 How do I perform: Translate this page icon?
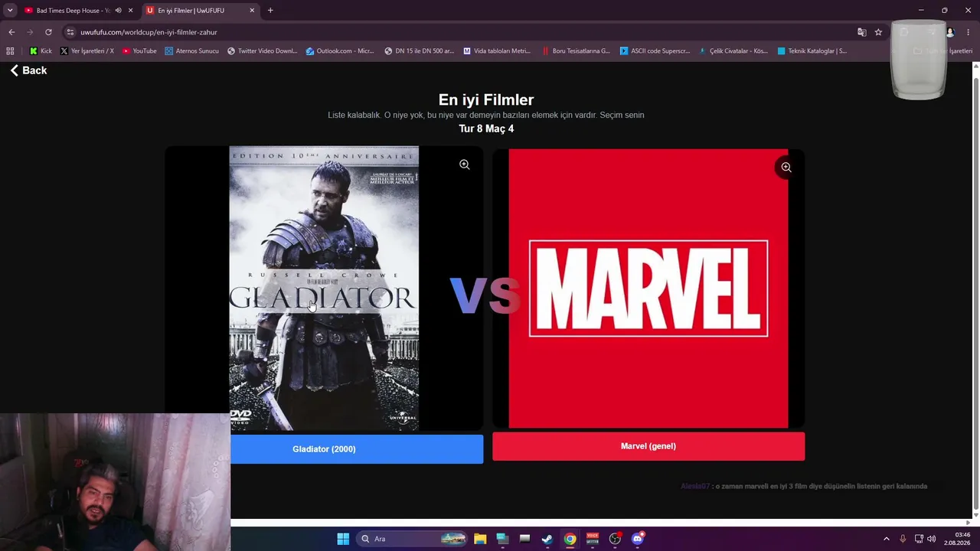(861, 32)
